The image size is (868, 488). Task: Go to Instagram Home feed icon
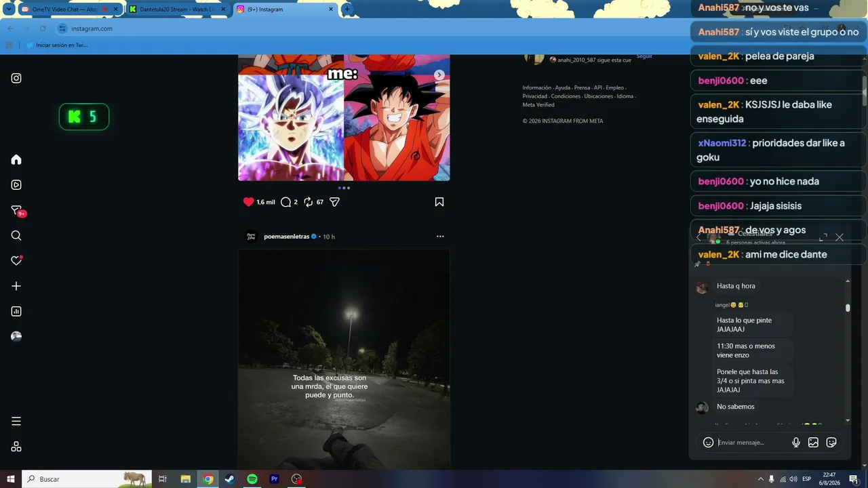pyautogui.click(x=16, y=159)
